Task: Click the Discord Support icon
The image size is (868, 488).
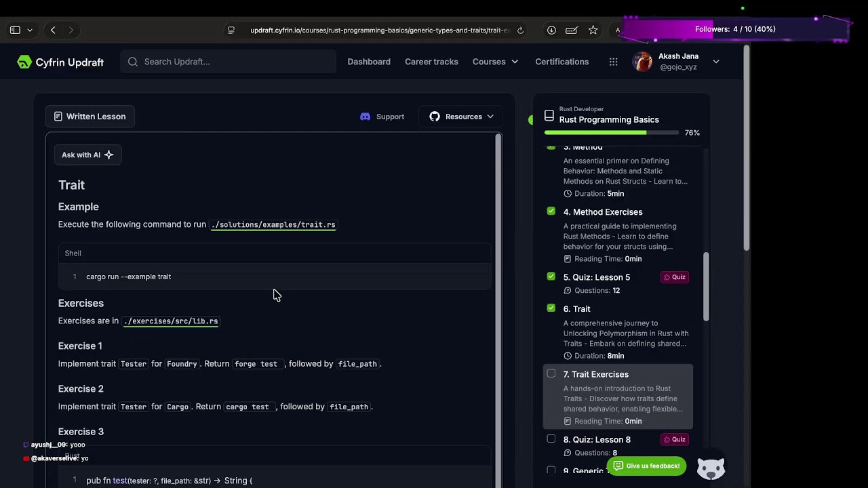Action: [x=366, y=117]
